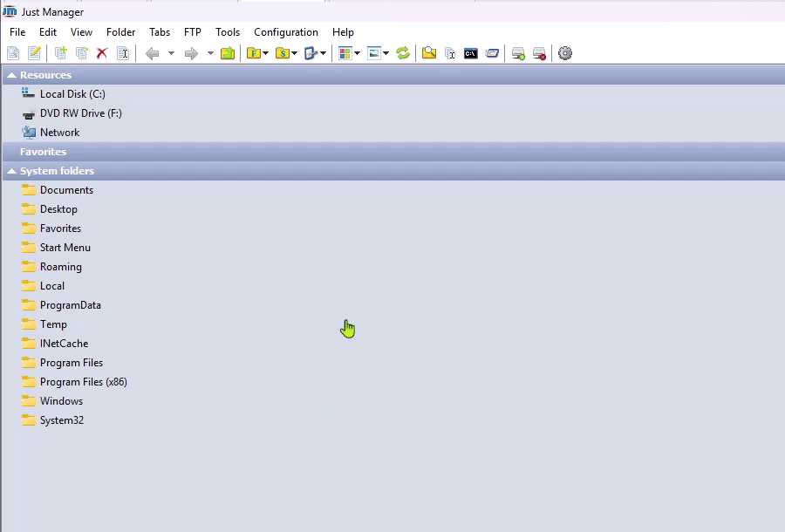
Task: Open the Configuration menu
Action: (286, 32)
